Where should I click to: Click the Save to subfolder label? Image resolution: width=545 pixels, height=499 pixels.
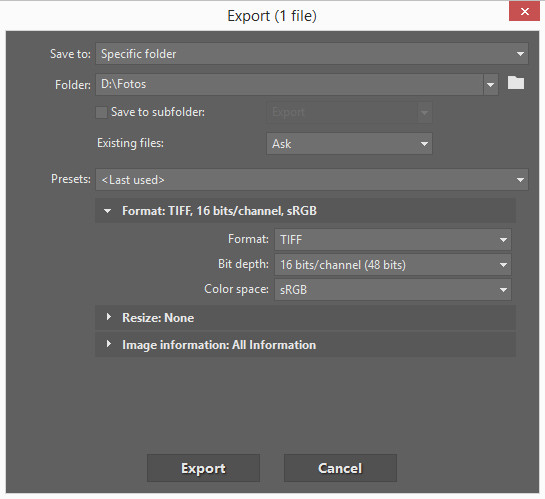click(x=158, y=112)
